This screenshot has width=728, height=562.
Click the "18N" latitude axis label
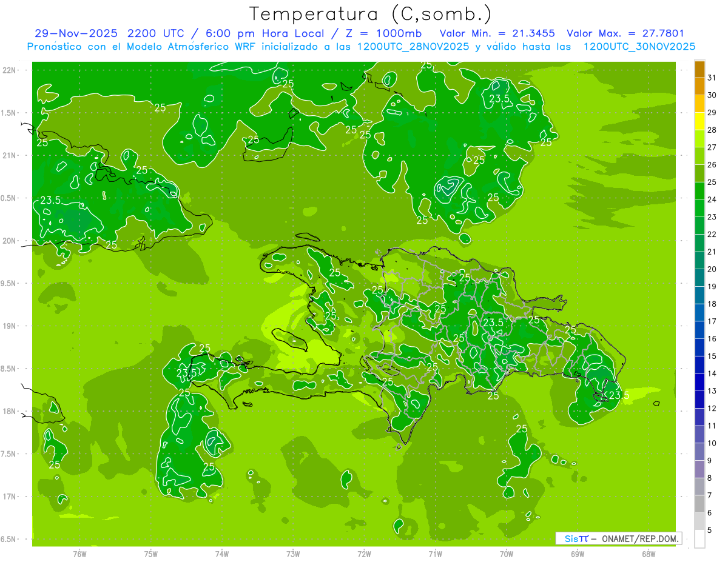point(9,411)
